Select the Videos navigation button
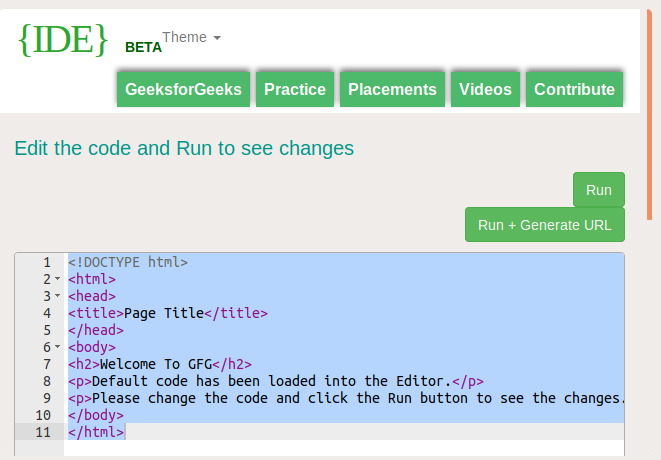Screen dimensions: 661x460 click(485, 89)
